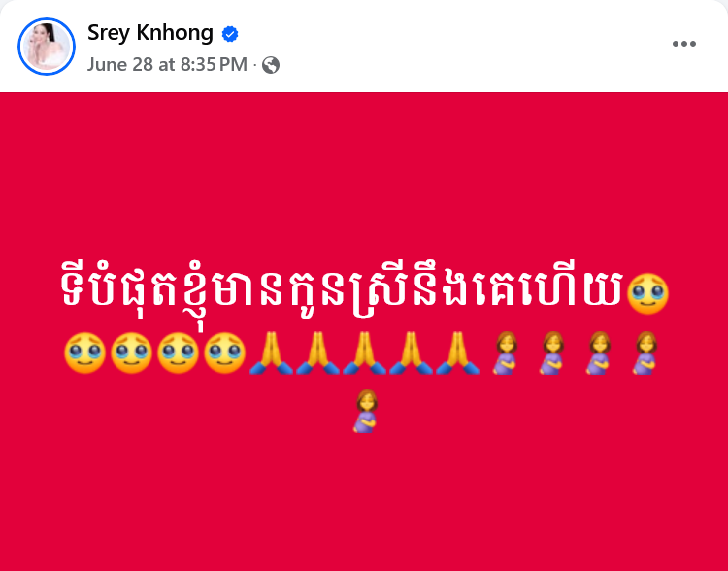The width and height of the screenshot is (728, 571).
Task: Click the Srey Knhong name link
Action: (x=149, y=33)
